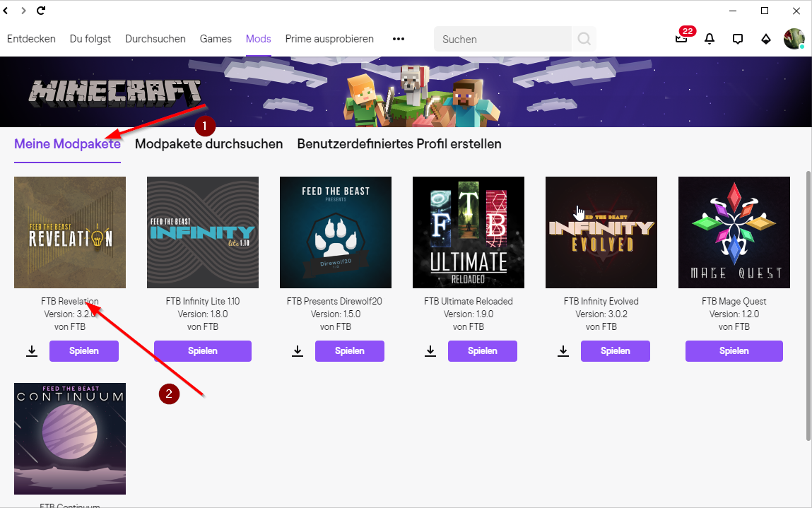Screen dimensions: 812x508
Task: Go forward with the forward arrow
Action: point(23,11)
